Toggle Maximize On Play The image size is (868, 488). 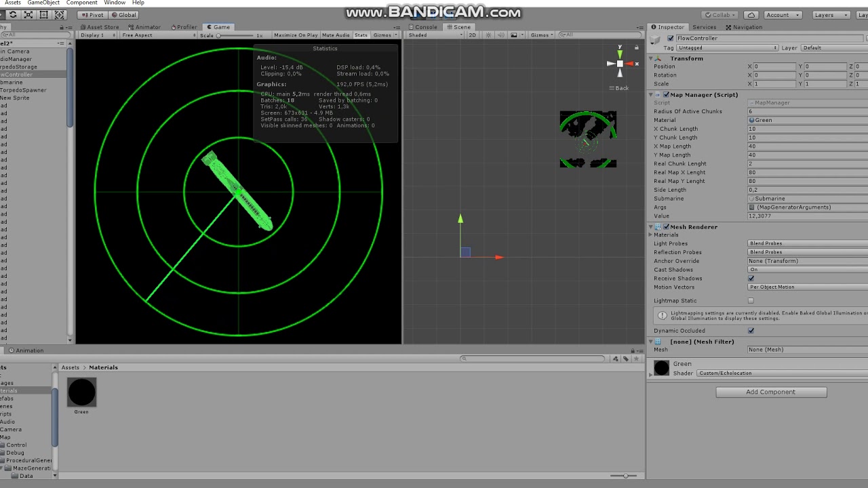pyautogui.click(x=296, y=35)
